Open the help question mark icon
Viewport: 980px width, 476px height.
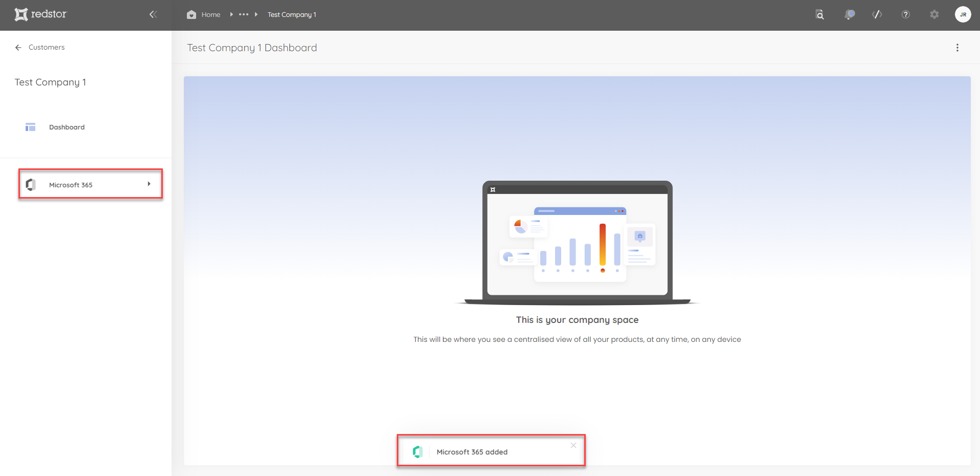906,14
